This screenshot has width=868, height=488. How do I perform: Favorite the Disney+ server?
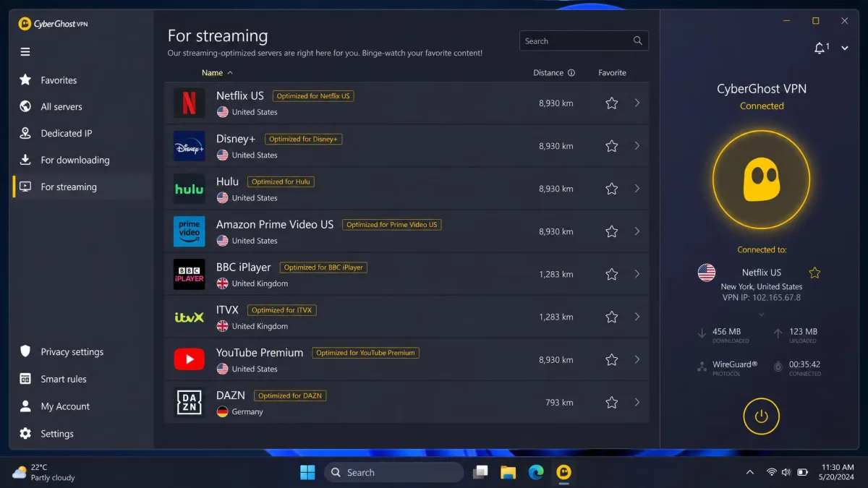[612, 146]
